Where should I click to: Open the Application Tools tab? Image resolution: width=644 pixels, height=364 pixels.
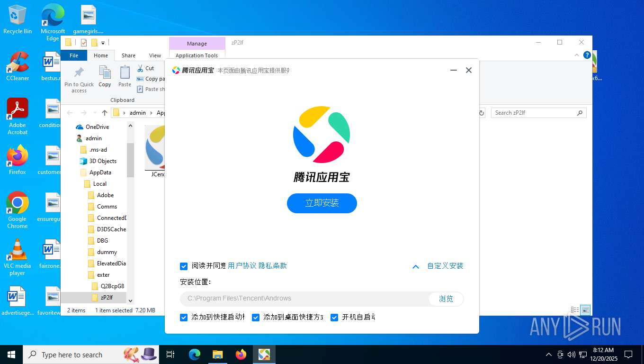tap(197, 55)
